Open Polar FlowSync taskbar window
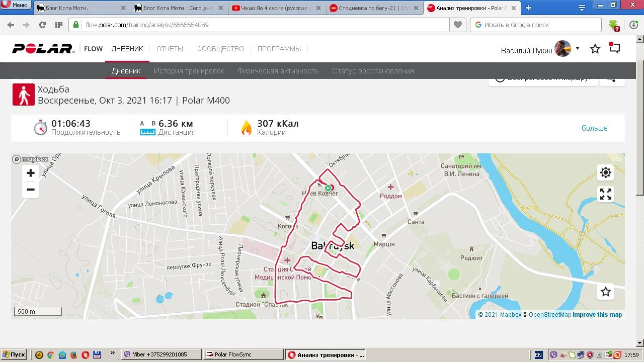644x362 pixels. point(244,354)
